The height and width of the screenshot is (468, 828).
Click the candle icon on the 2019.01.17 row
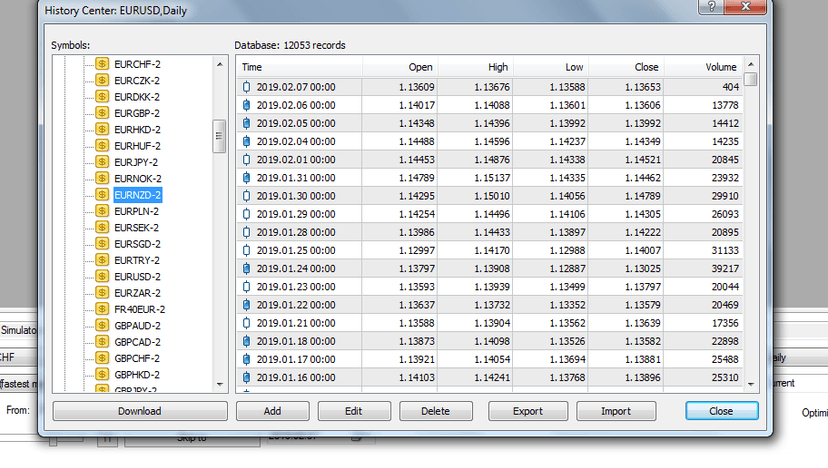coord(247,360)
